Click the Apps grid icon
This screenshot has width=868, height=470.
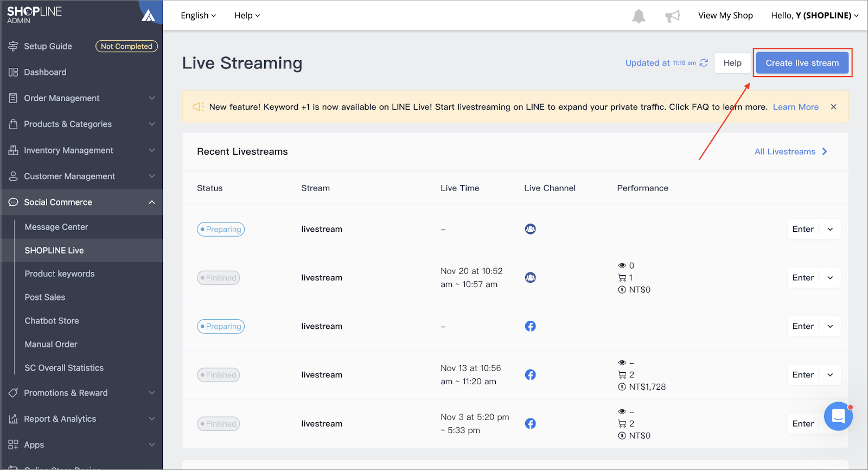(13, 445)
